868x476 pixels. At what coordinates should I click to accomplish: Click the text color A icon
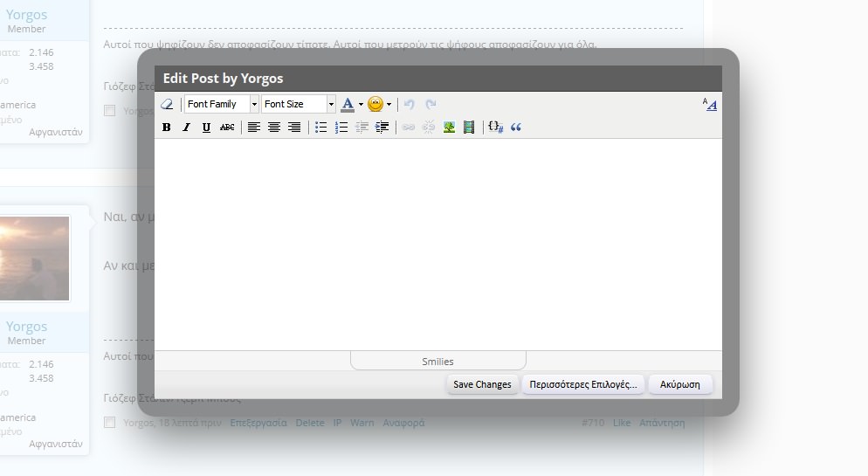[x=348, y=104]
